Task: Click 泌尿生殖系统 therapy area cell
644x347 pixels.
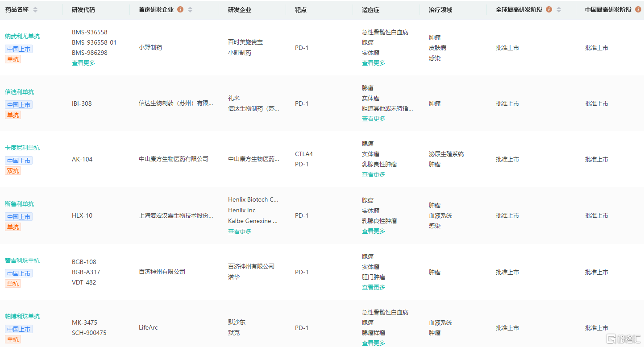Action: tap(446, 154)
